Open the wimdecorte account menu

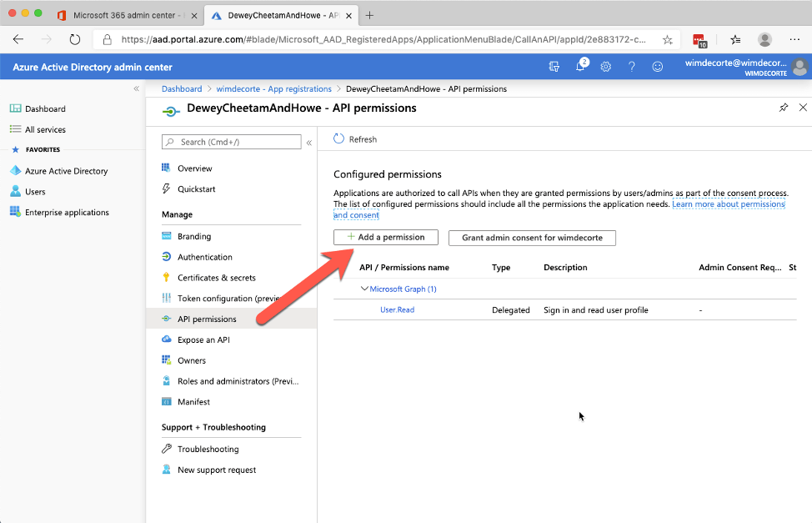coord(745,67)
